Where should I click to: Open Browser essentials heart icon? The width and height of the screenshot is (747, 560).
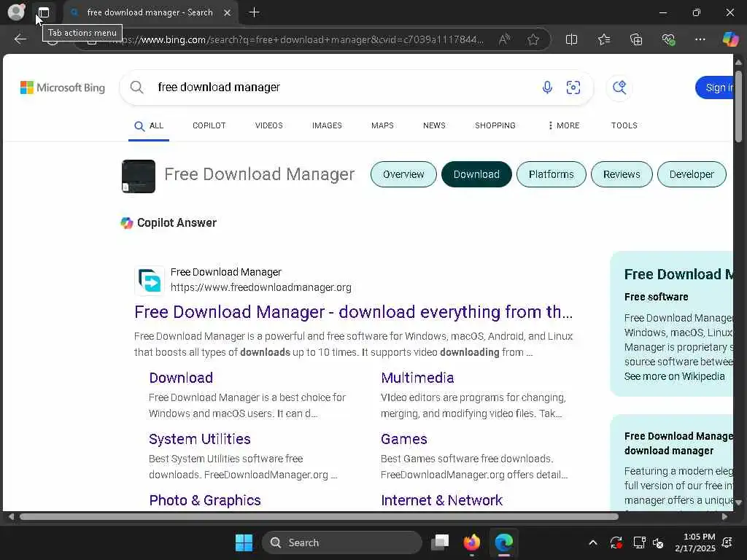tap(668, 39)
